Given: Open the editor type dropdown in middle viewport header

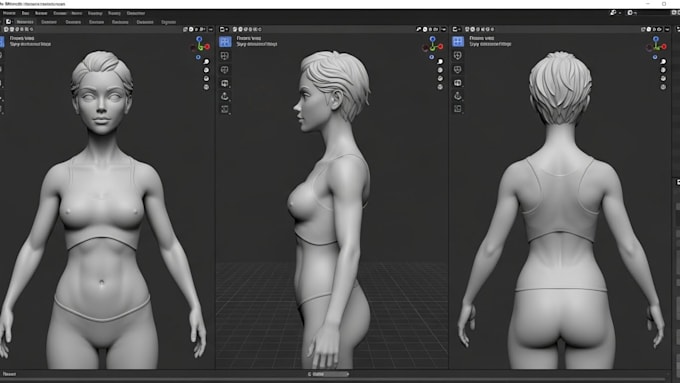Looking at the screenshot, I should [x=224, y=29].
